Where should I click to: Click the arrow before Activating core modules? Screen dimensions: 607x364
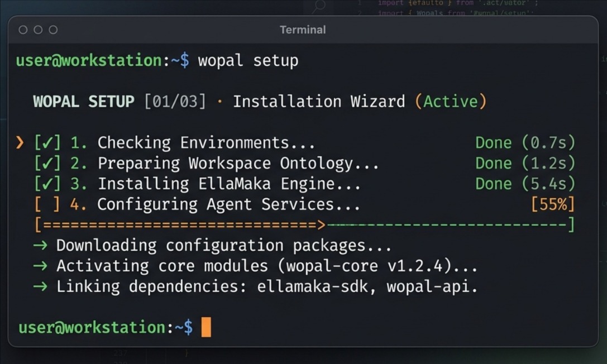click(x=40, y=266)
